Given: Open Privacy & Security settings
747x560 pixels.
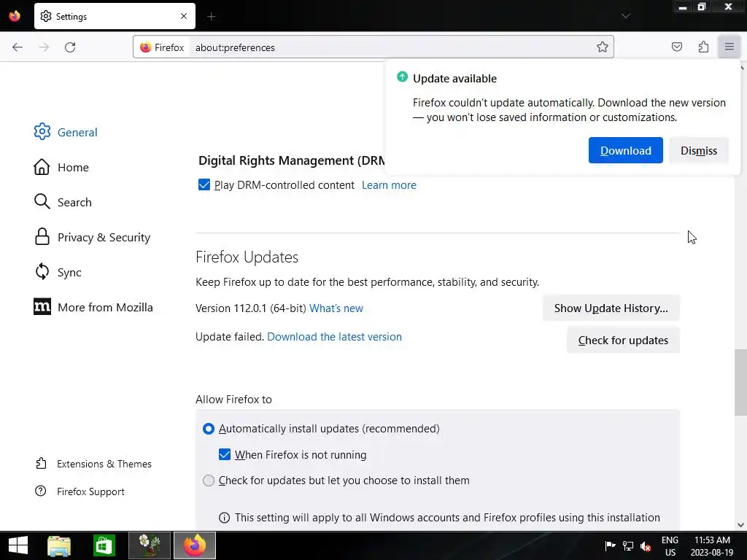Looking at the screenshot, I should click(104, 237).
